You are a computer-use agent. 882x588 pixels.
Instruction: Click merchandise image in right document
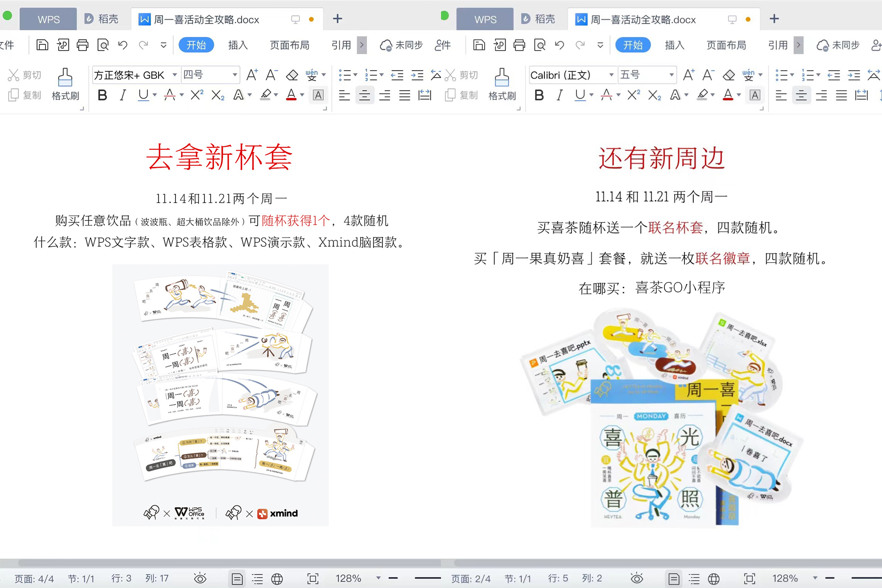coord(661,418)
